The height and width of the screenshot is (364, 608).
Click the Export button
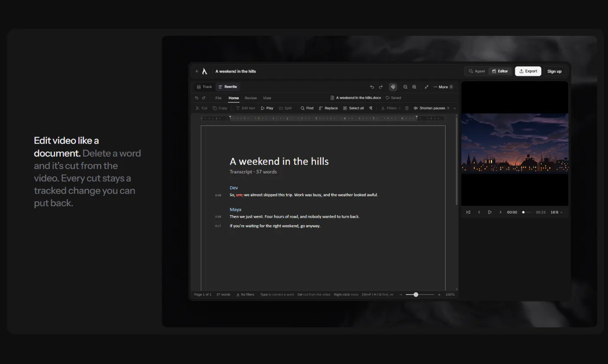(x=528, y=71)
